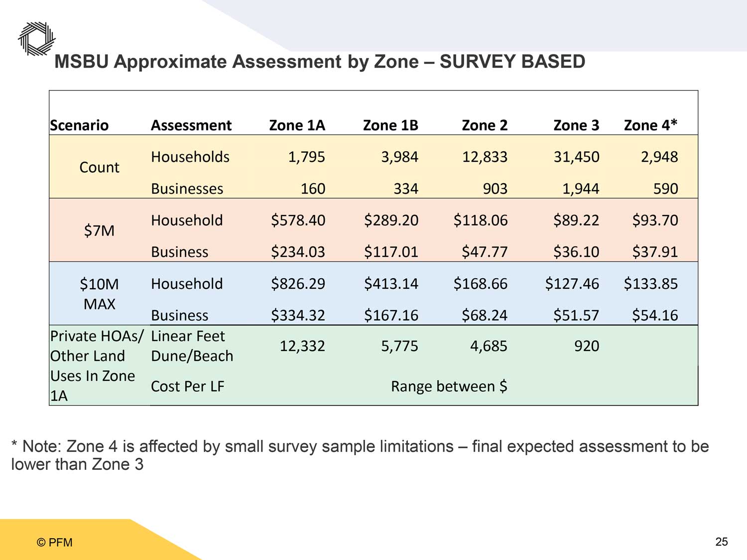Select the Count scenario cell
This screenshot has height=560, width=747.
(x=99, y=167)
